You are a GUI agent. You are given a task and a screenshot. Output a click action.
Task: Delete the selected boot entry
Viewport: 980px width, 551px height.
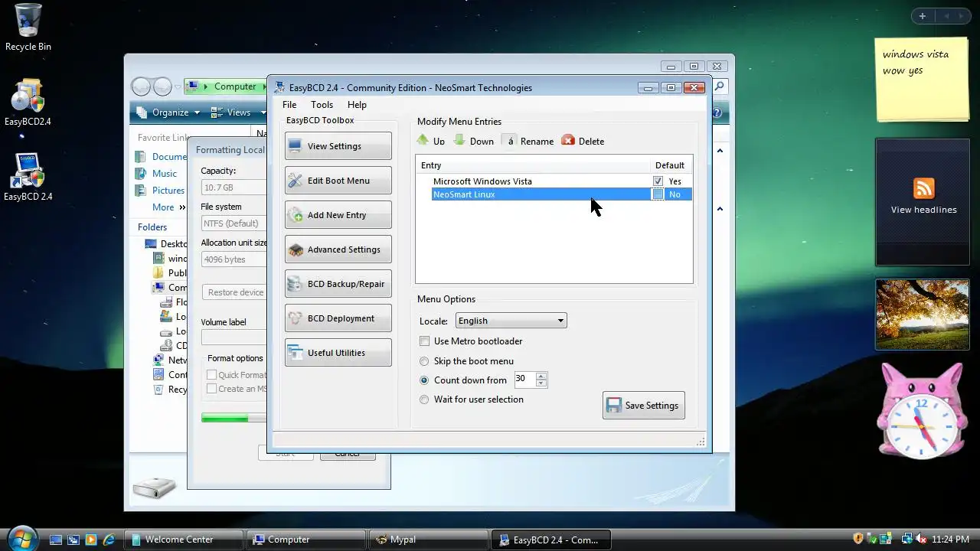click(x=583, y=141)
